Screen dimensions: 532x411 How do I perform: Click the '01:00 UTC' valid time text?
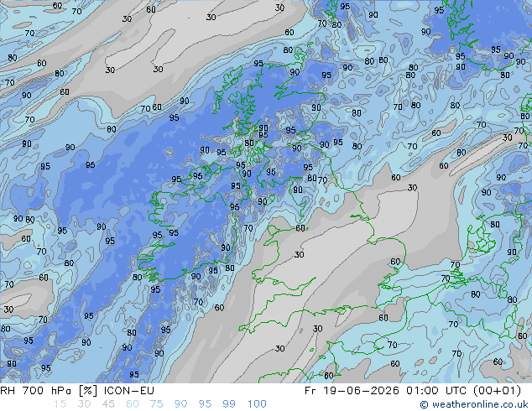coord(437,391)
